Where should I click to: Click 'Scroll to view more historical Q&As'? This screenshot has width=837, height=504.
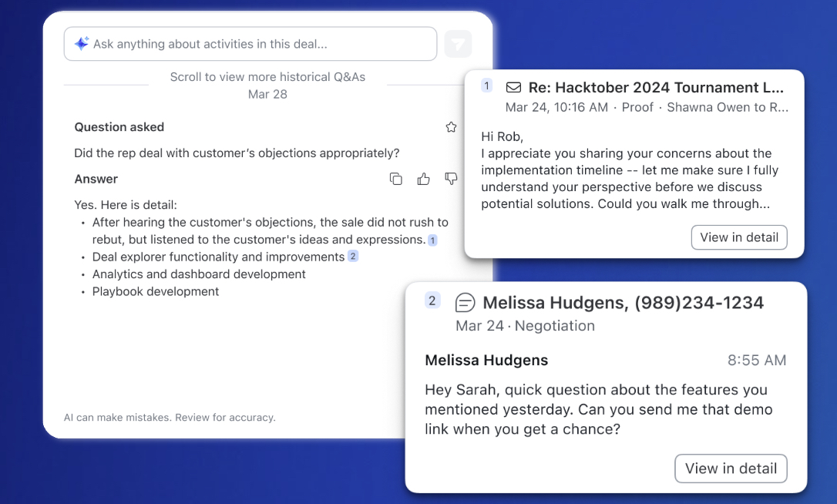coord(267,77)
